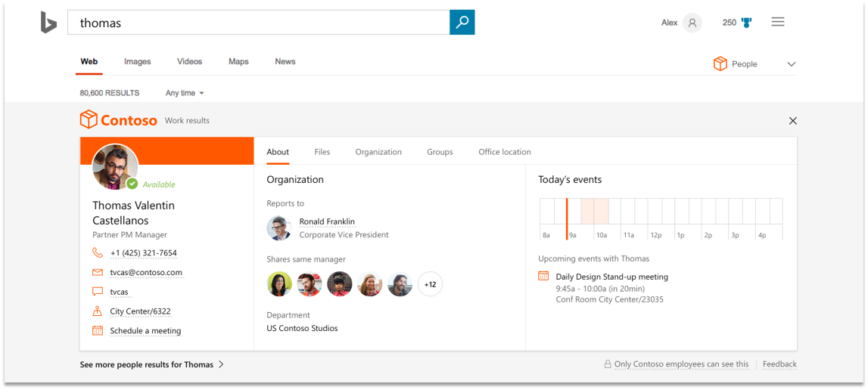Click chevron after See more people results

coord(221,364)
